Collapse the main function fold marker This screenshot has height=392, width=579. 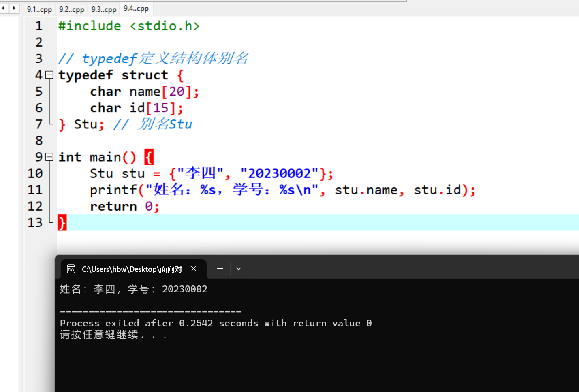pyautogui.click(x=49, y=157)
